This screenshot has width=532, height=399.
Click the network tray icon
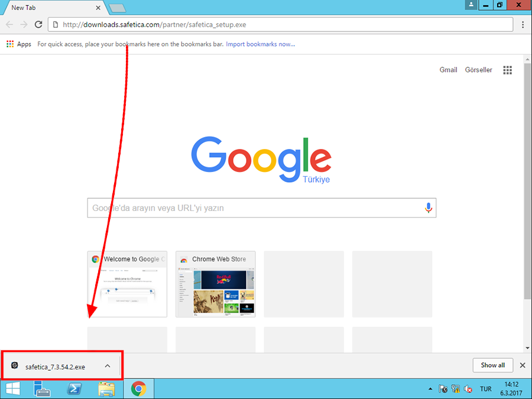pos(455,389)
